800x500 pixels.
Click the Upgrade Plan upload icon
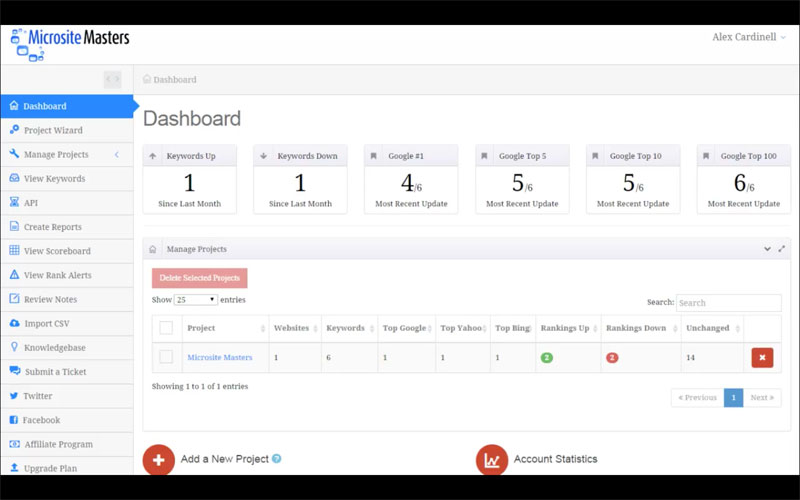click(x=14, y=467)
